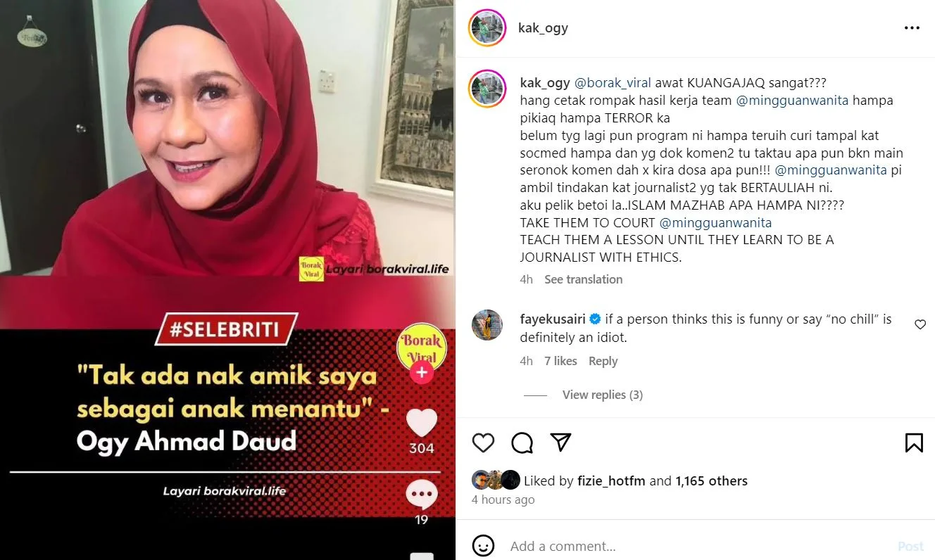Expand View replies (3)
This screenshot has width=935, height=560.
(x=602, y=395)
